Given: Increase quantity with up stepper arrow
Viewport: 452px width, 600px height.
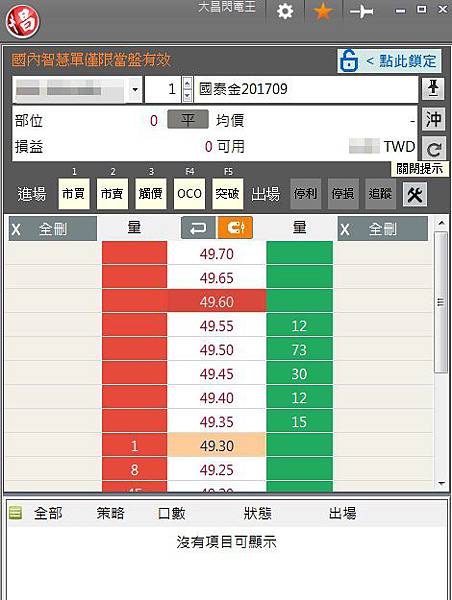Looking at the screenshot, I should [187, 83].
